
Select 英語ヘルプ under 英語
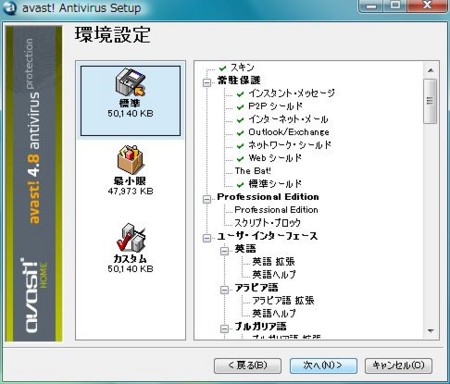(274, 275)
